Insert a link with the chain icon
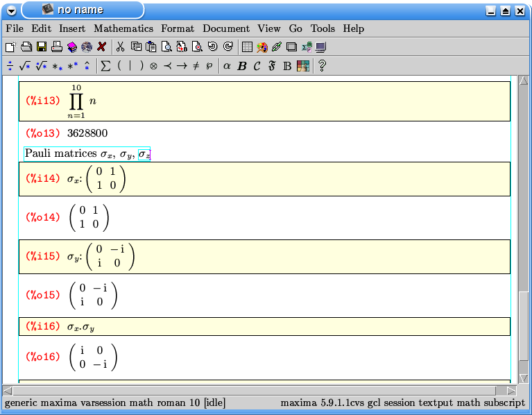The image size is (532, 415). [277, 46]
